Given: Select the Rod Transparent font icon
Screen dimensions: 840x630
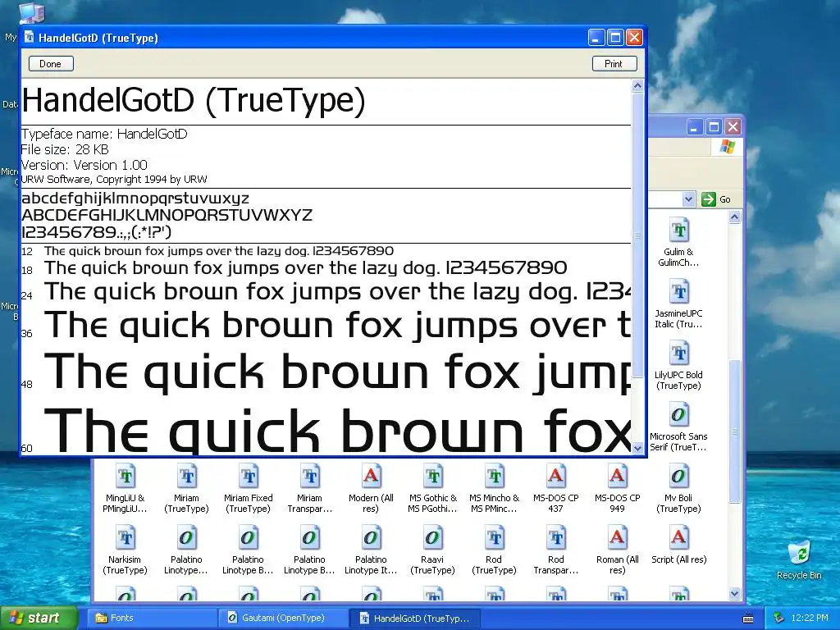Looking at the screenshot, I should pos(555,538).
